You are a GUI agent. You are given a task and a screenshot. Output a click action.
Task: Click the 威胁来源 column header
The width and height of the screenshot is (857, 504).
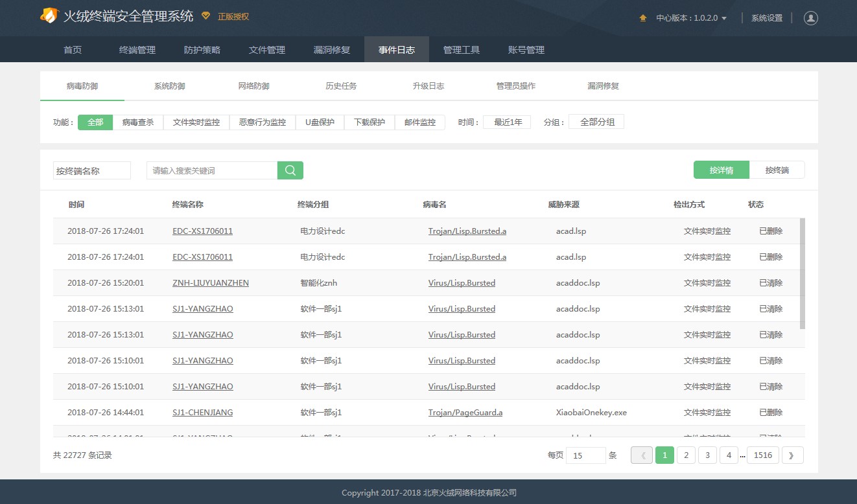[563, 205]
